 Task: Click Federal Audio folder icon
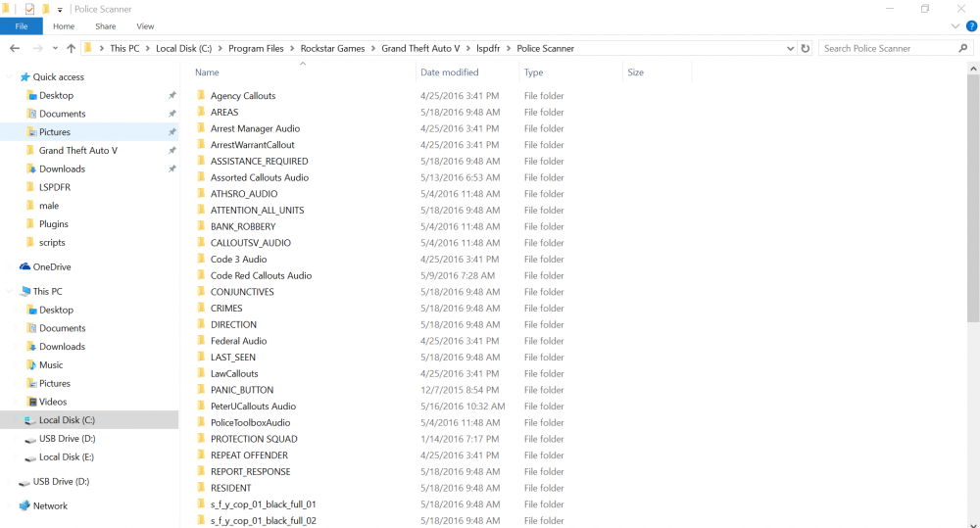[x=201, y=340]
